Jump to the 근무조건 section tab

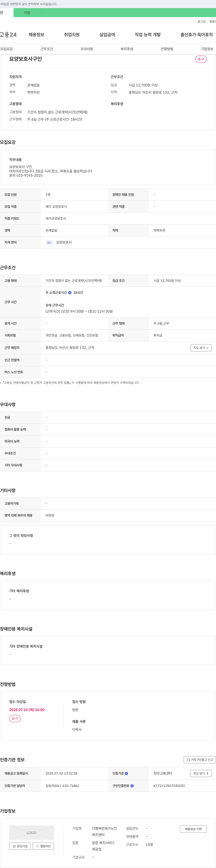pyautogui.click(x=47, y=49)
